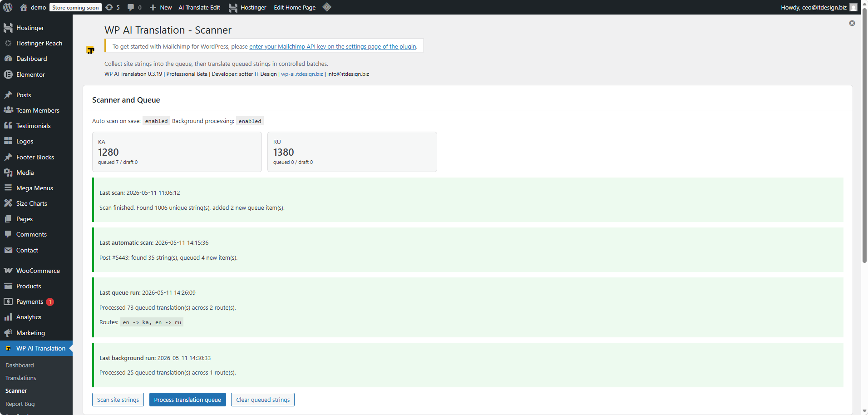The image size is (868, 415).
Task: Click the Hostinger Reach sidebar icon
Action: (x=8, y=43)
